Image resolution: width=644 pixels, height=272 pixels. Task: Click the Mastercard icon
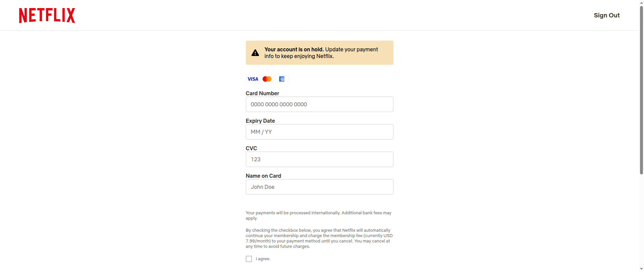coord(267,79)
